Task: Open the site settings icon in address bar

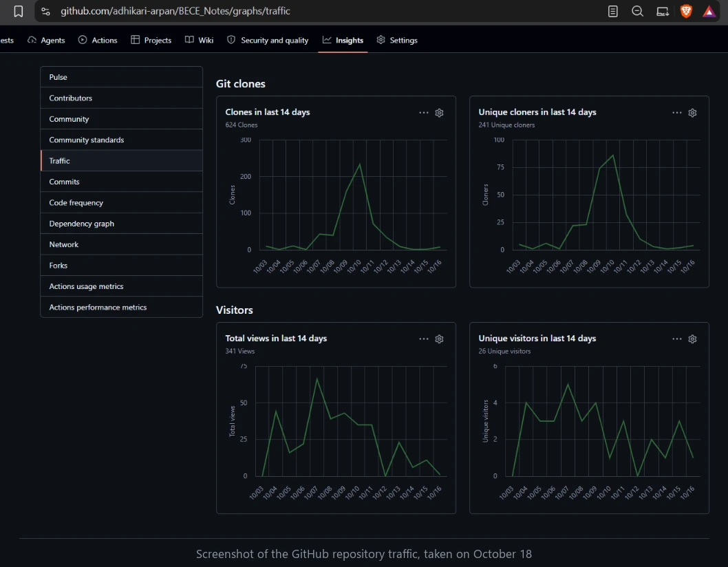Action: [x=45, y=11]
